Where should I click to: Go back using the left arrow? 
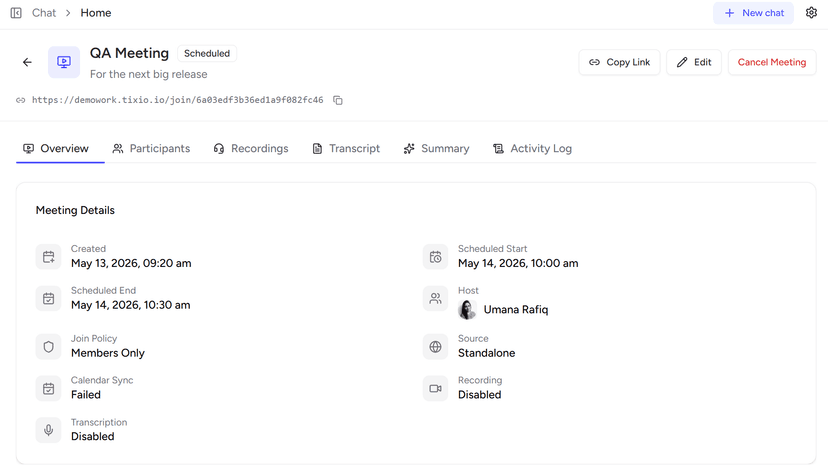coord(27,62)
